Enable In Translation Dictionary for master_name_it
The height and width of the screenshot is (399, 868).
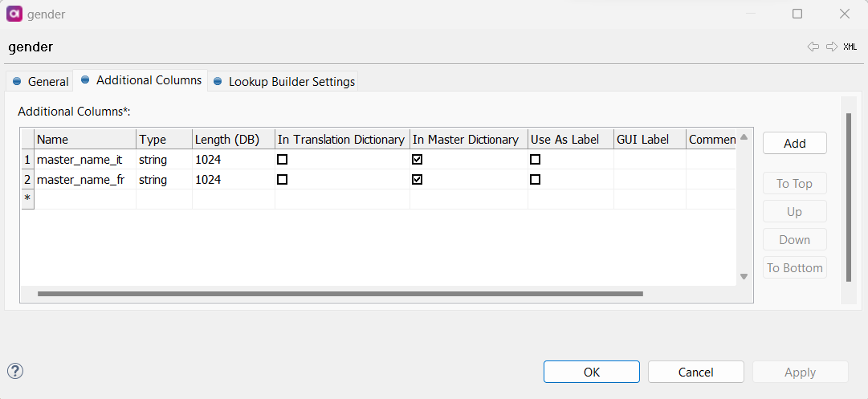click(x=282, y=160)
